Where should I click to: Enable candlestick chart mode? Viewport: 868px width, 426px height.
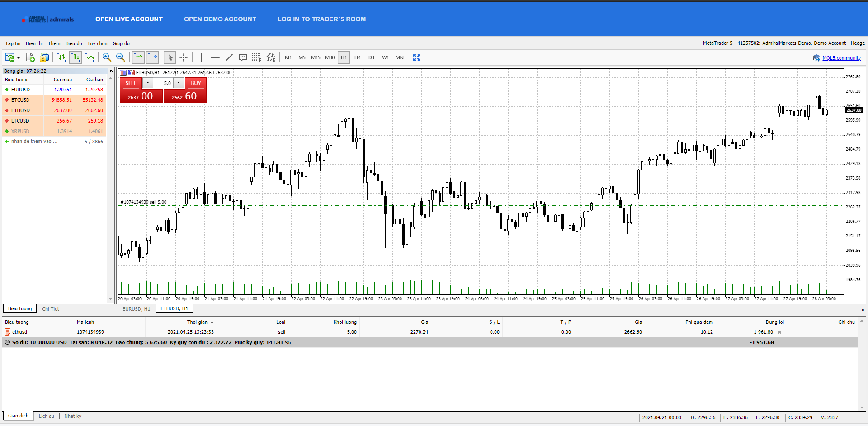(75, 57)
